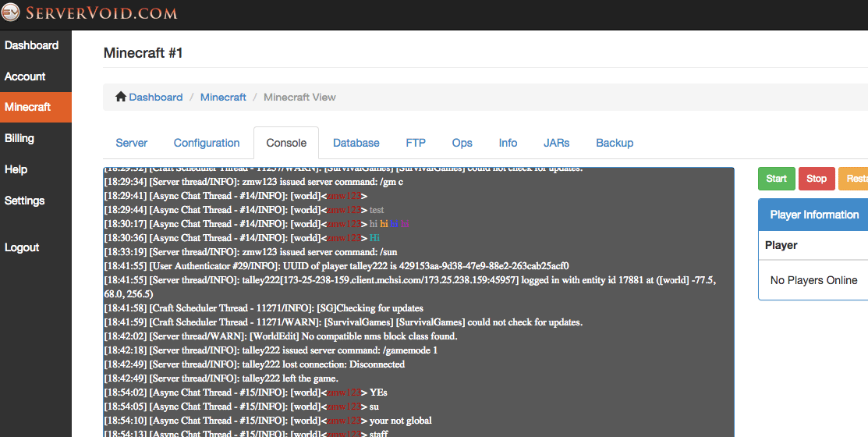868x437 pixels.
Task: Select Minecraft in the sidebar
Action: (x=28, y=107)
